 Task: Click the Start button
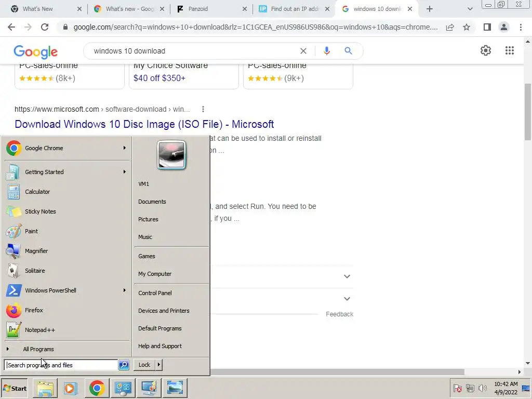(x=15, y=389)
